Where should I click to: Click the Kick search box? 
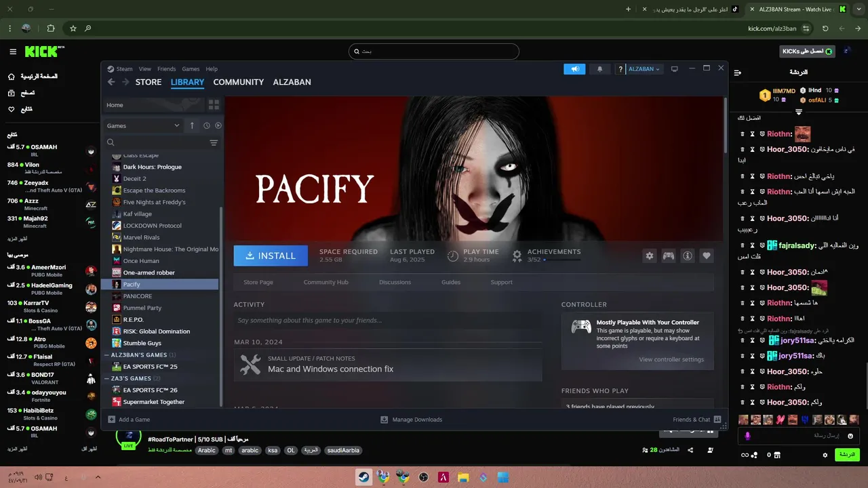[x=434, y=52]
